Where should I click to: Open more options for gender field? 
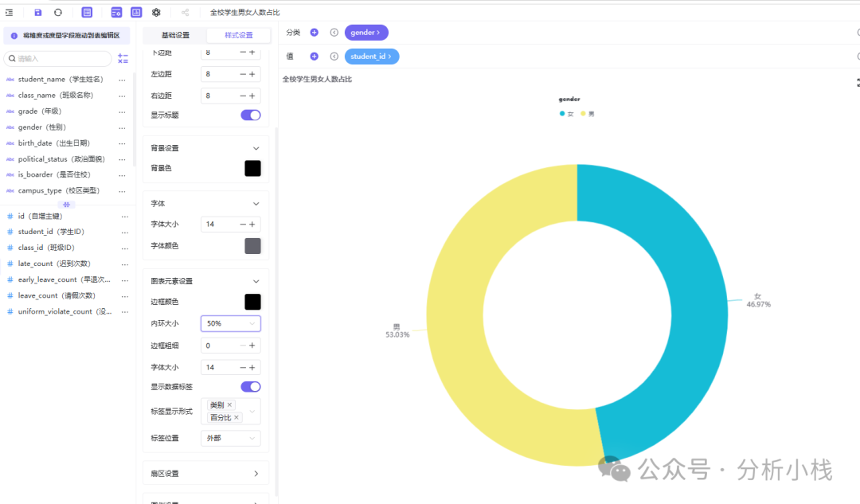(123, 127)
